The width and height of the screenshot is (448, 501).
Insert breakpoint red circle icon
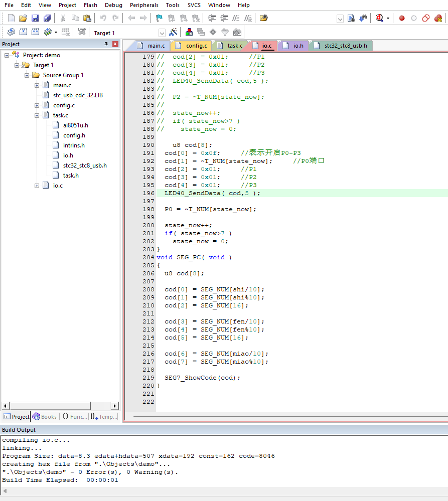point(402,18)
